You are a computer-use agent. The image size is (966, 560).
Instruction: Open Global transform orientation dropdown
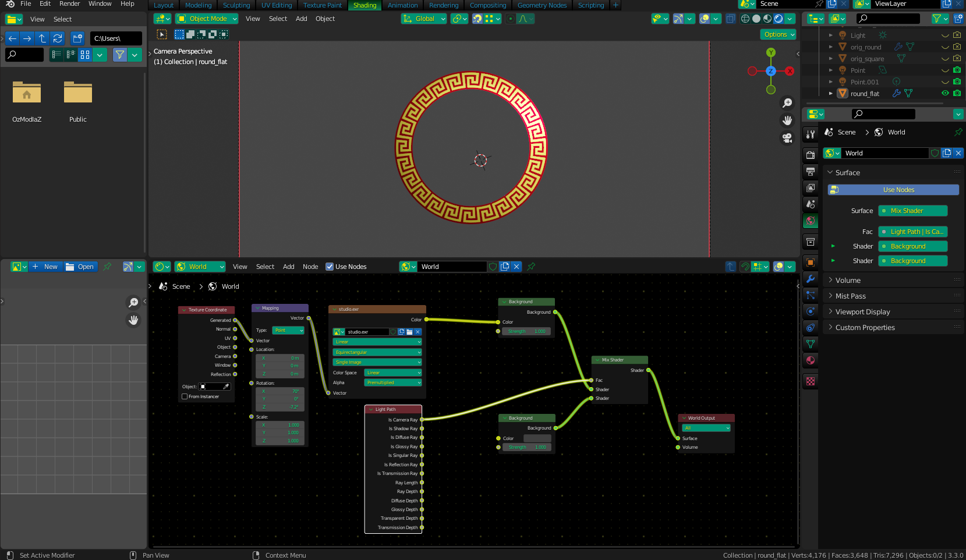pyautogui.click(x=424, y=19)
